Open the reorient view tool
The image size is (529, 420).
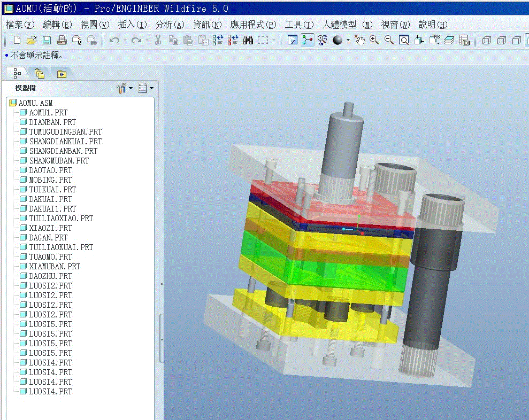point(419,40)
